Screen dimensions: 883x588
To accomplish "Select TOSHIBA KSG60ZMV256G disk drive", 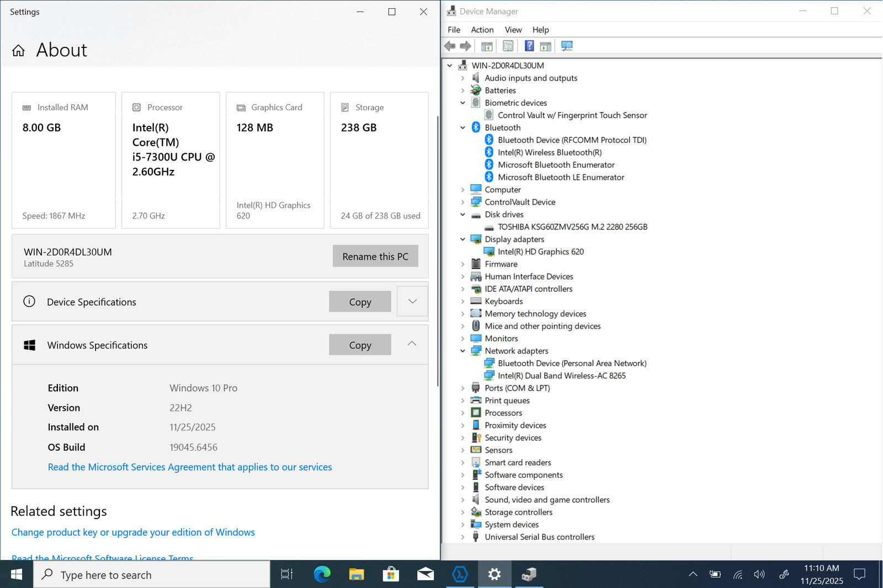I will pyautogui.click(x=572, y=227).
